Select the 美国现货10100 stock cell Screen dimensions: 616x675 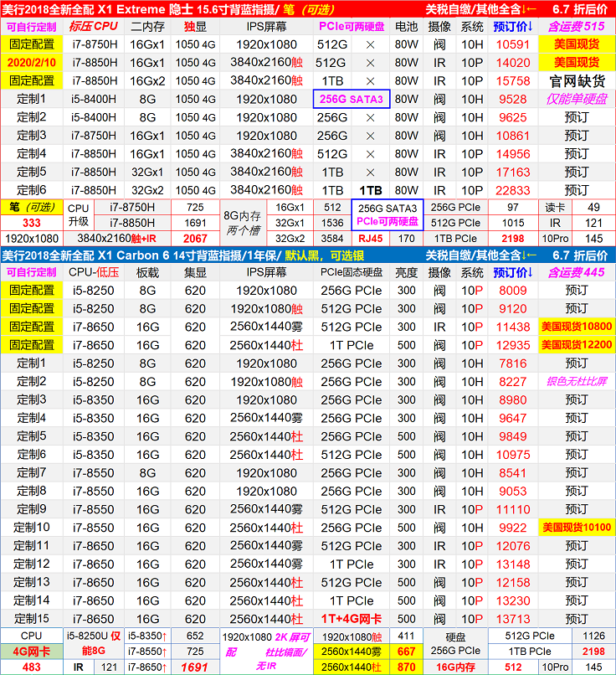pyautogui.click(x=576, y=528)
